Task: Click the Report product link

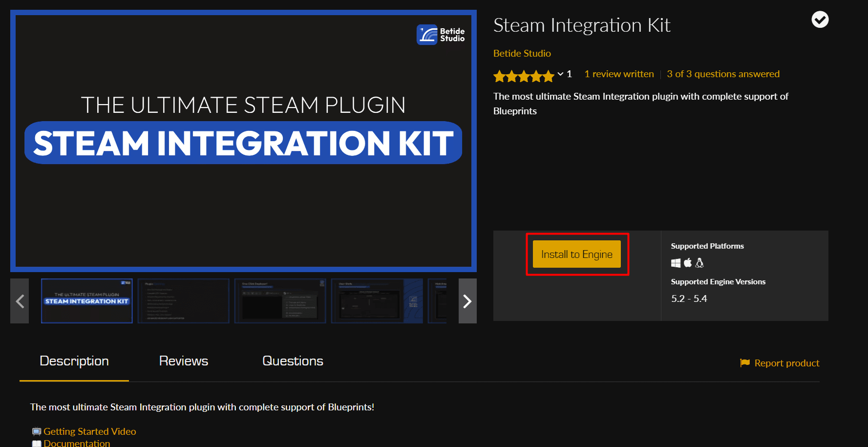Action: [786, 363]
